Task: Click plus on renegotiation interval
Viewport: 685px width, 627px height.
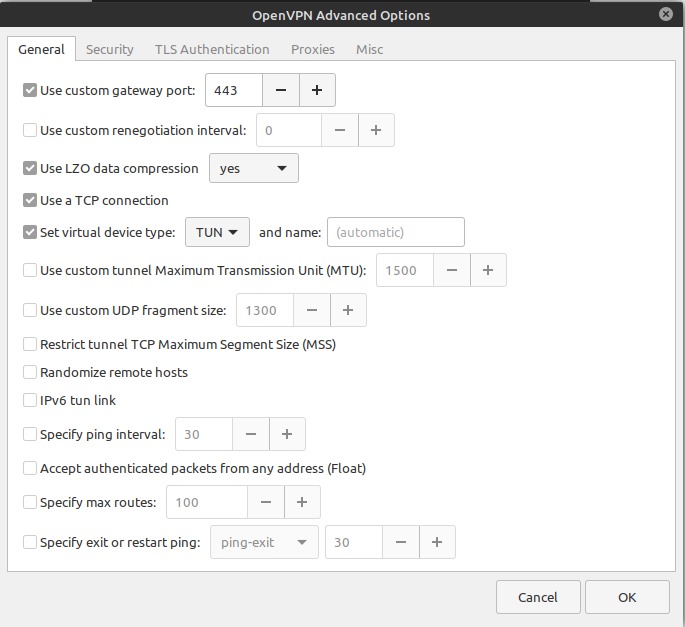Action: pyautogui.click(x=376, y=130)
